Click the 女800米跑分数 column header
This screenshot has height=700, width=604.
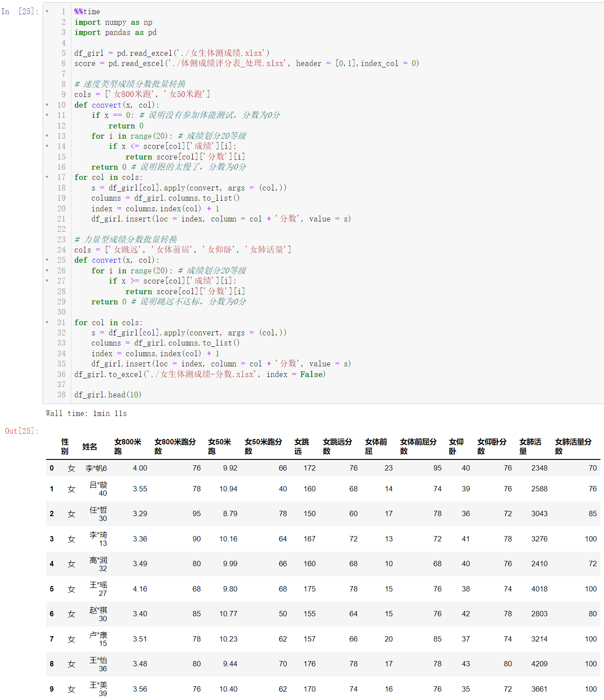point(175,447)
